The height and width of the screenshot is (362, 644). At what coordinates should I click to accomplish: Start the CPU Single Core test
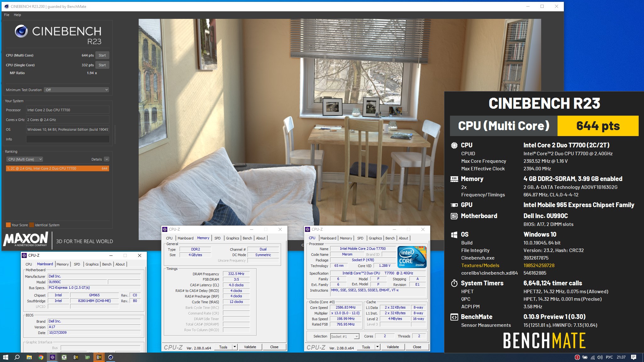coord(102,65)
